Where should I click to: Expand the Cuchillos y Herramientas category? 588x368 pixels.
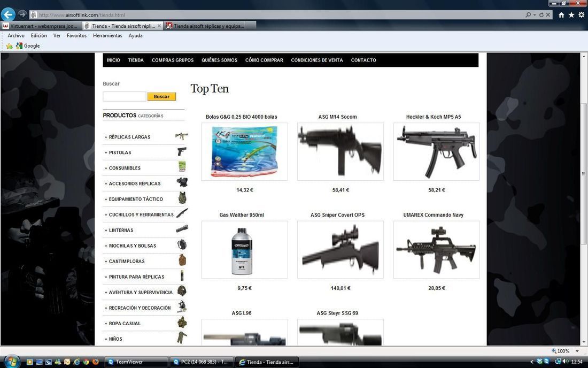[139, 214]
